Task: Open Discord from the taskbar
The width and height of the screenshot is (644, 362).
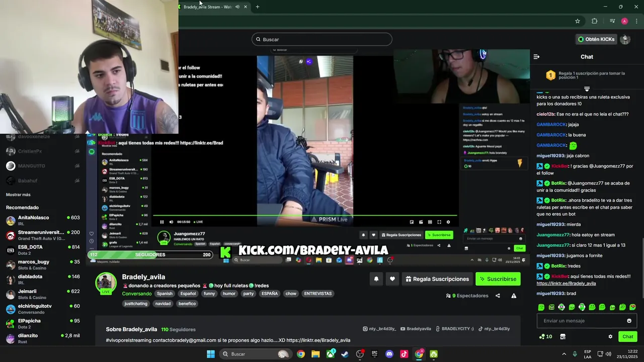Action: point(389,354)
